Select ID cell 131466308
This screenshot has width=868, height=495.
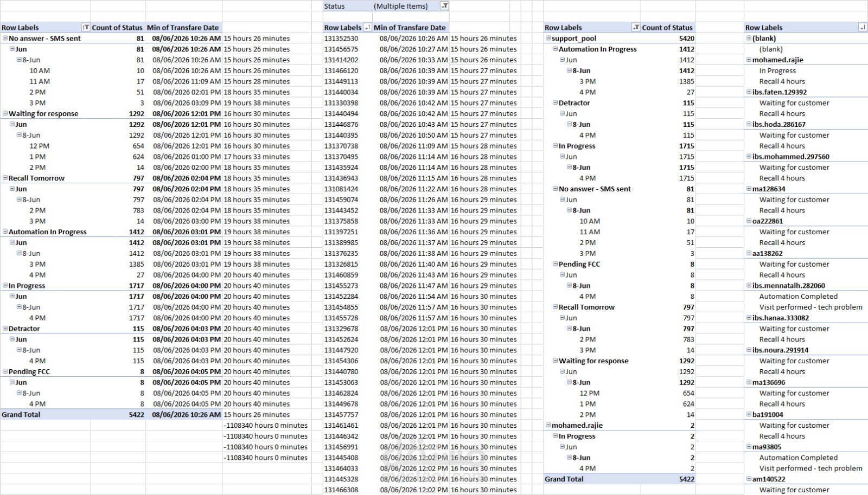(348, 490)
